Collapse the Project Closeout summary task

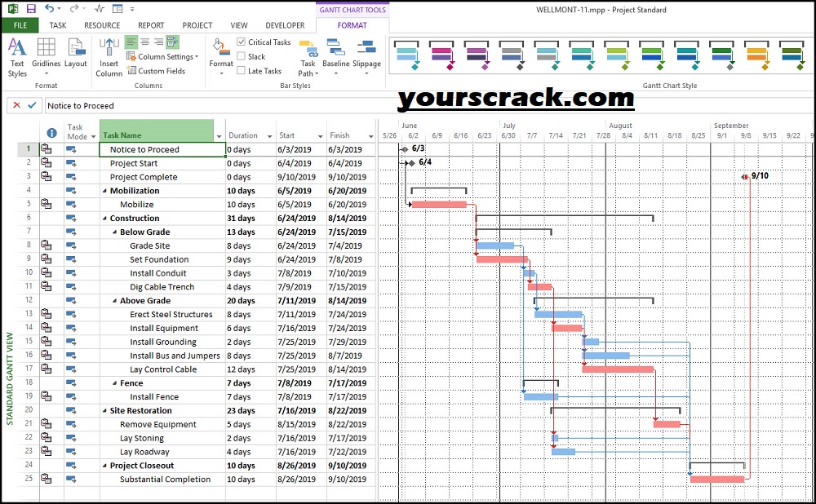pyautogui.click(x=104, y=466)
